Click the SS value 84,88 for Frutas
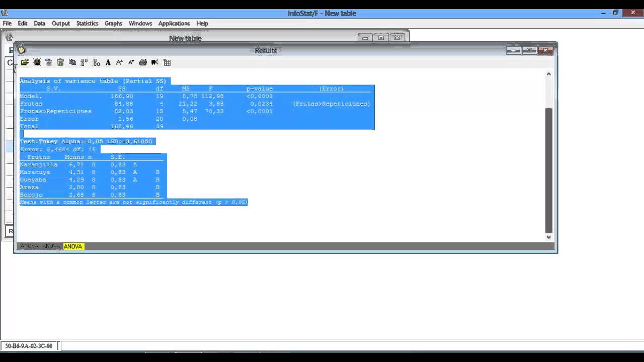 (124, 104)
